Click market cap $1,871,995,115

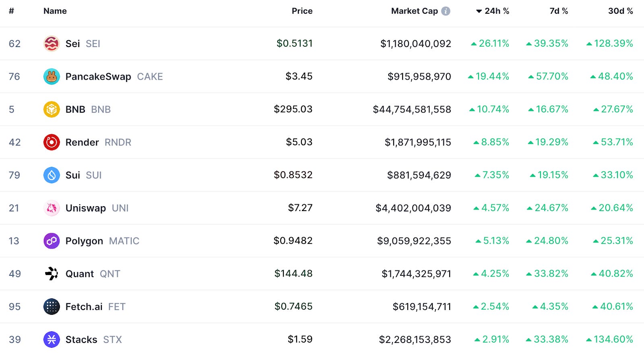(418, 142)
